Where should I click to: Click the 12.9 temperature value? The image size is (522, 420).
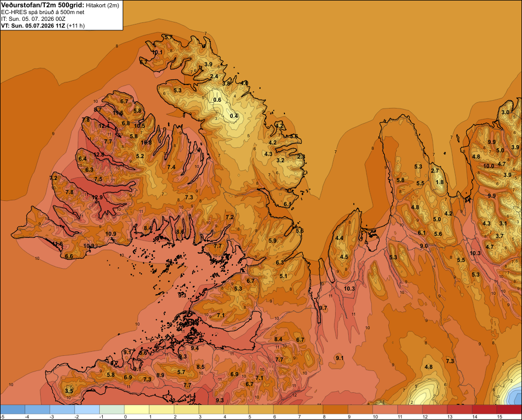click(x=97, y=197)
